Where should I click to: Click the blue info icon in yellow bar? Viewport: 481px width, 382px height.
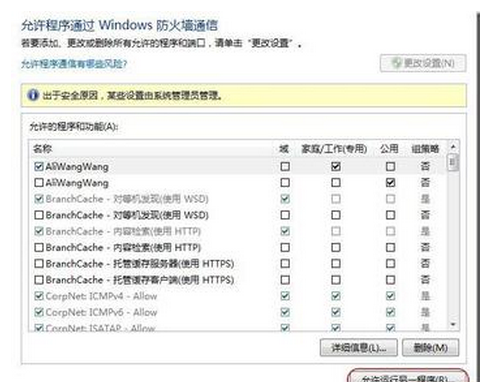[33, 95]
